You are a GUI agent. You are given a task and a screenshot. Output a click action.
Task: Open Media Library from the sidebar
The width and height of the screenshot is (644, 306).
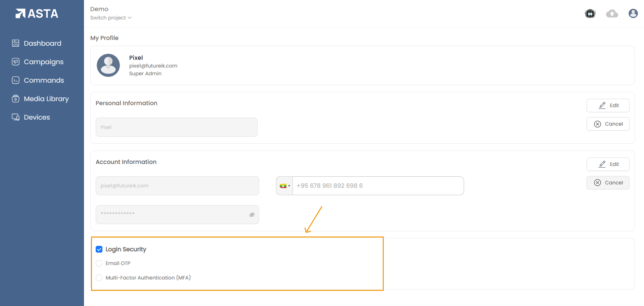46,99
